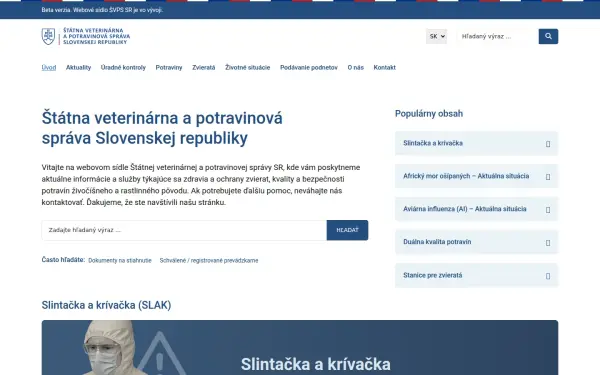Click arrow icon on Stanice pre zvieratá card
The image size is (600, 375).
tap(548, 276)
